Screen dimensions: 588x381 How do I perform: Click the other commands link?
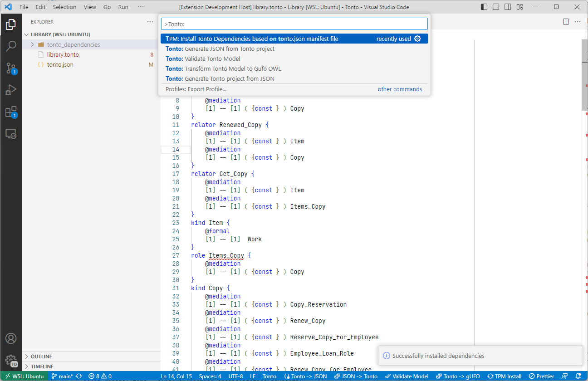coord(400,89)
